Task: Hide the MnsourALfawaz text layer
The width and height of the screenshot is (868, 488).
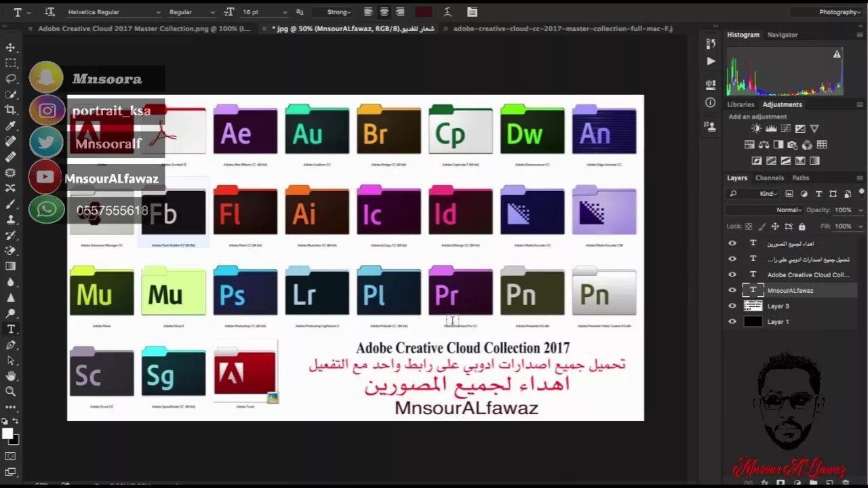Action: pyautogui.click(x=732, y=290)
